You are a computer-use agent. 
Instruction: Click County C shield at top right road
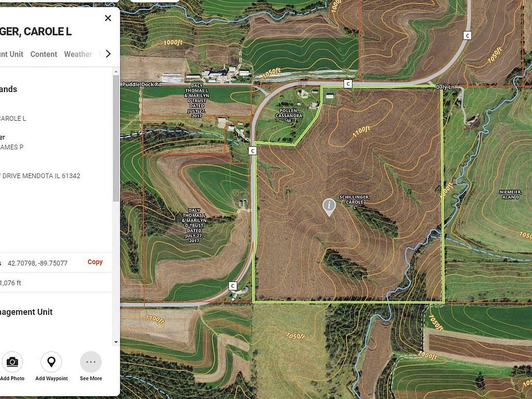(x=468, y=35)
